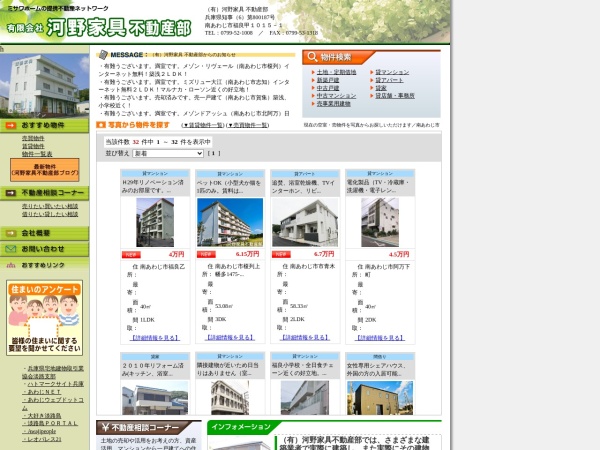Open the 土地・定期借地 search link
This screenshot has width=600, height=450.
(x=336, y=72)
